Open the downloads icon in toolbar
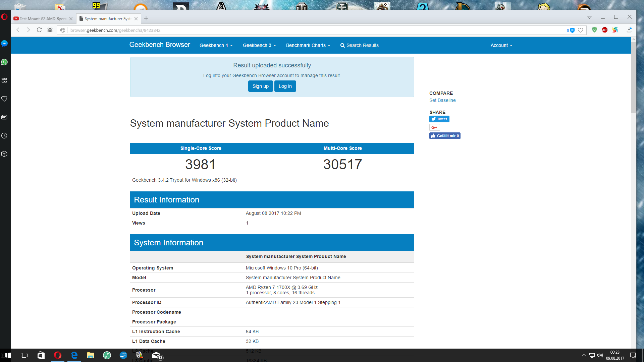644x362 pixels. [629, 30]
